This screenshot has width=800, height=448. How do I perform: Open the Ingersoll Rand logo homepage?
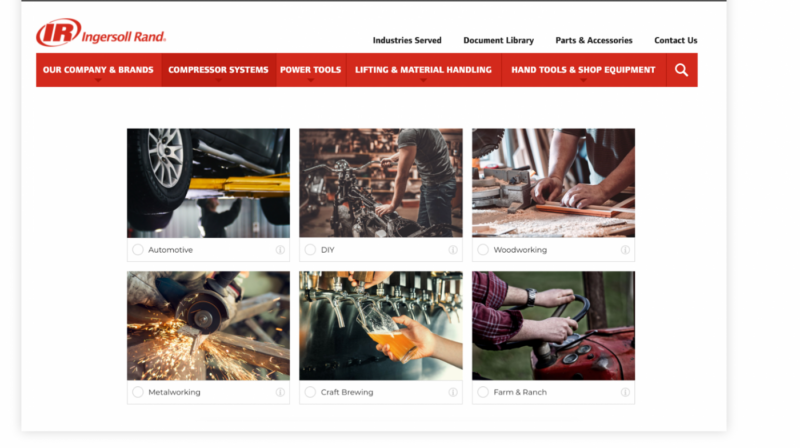click(x=101, y=33)
